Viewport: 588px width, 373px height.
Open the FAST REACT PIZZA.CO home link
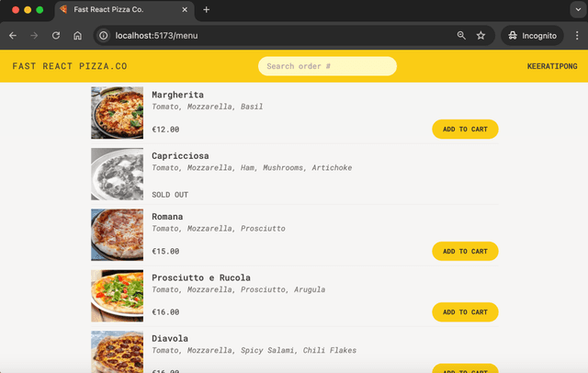point(70,66)
